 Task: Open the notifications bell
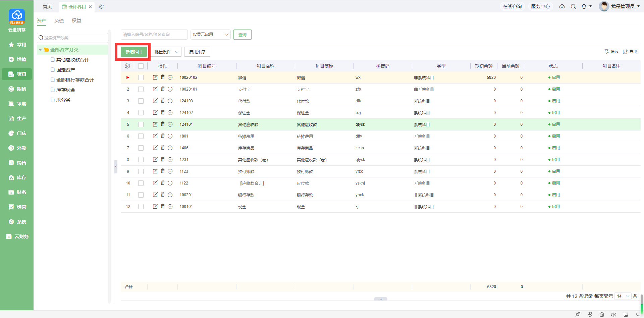click(584, 6)
